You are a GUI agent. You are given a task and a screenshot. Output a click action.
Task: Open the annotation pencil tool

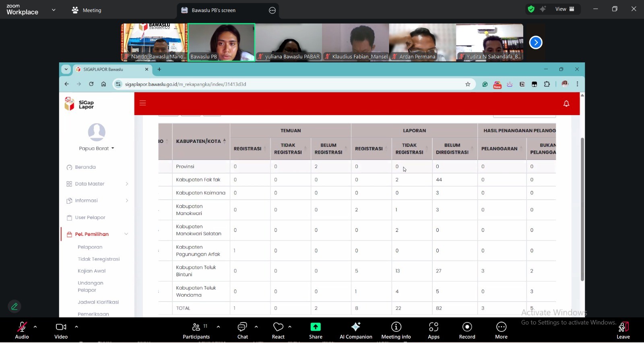tap(14, 306)
